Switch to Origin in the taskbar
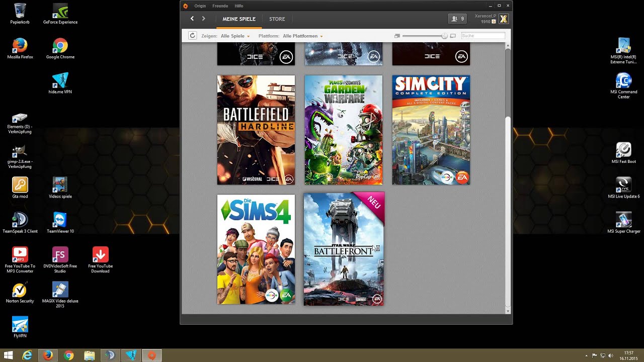The width and height of the screenshot is (644, 362). (x=151, y=355)
